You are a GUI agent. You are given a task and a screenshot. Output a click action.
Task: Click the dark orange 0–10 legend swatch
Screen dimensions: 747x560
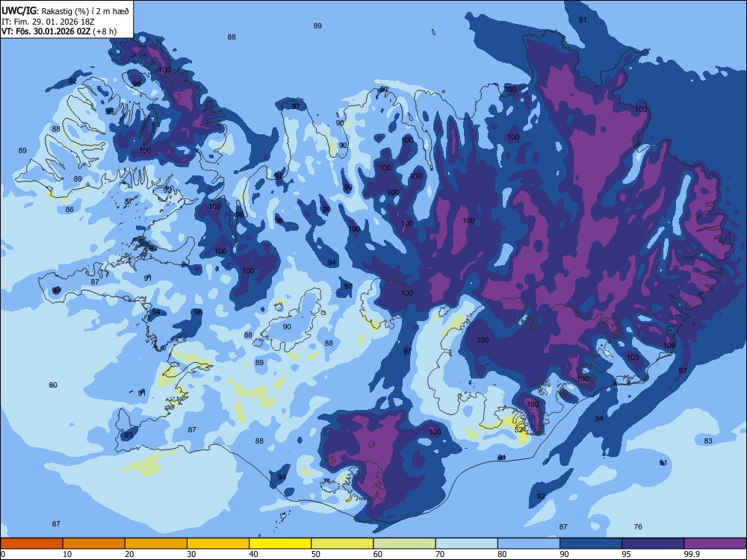pos(31,544)
